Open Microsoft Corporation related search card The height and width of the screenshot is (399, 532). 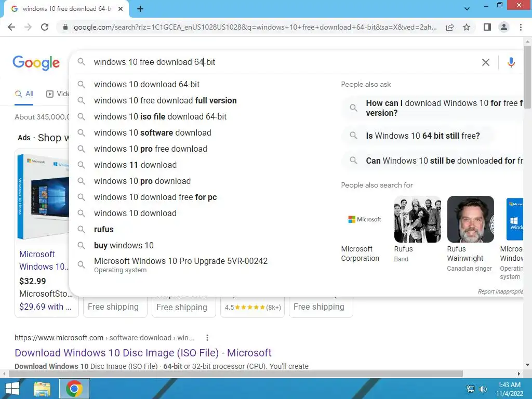tap(364, 229)
